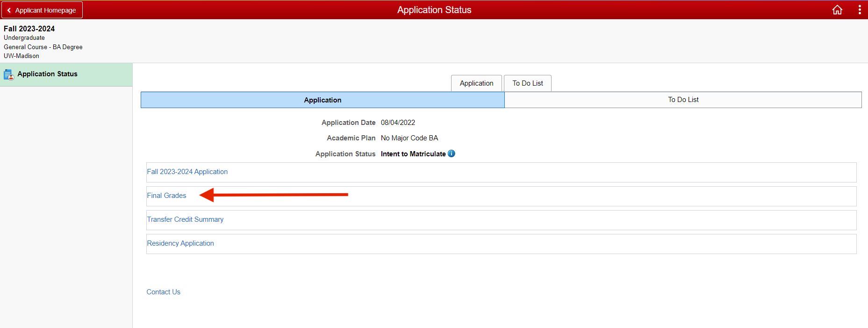Click the General Course - BA Degree text

pos(43,47)
